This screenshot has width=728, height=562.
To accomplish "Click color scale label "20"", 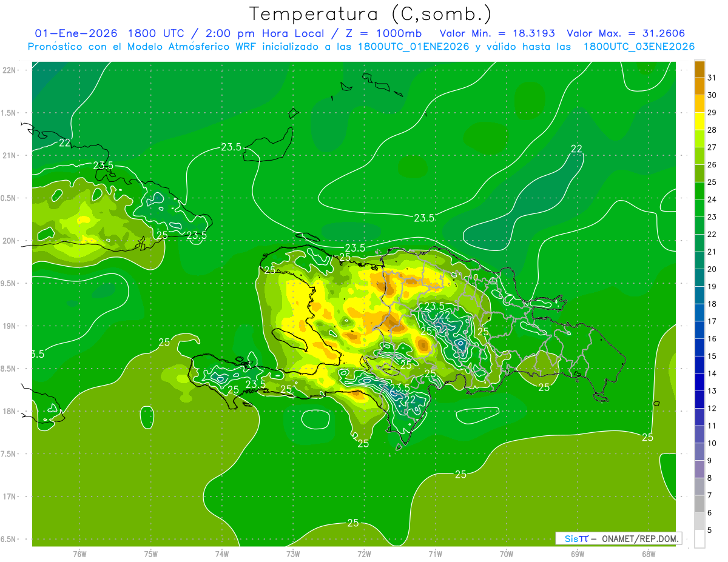I will [x=712, y=269].
